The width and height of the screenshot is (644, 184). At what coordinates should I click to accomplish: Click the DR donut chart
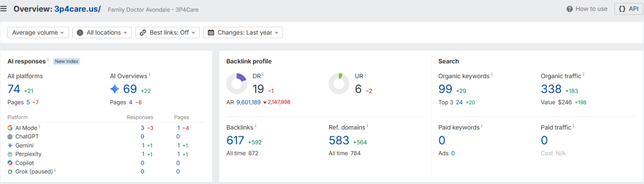(x=237, y=84)
